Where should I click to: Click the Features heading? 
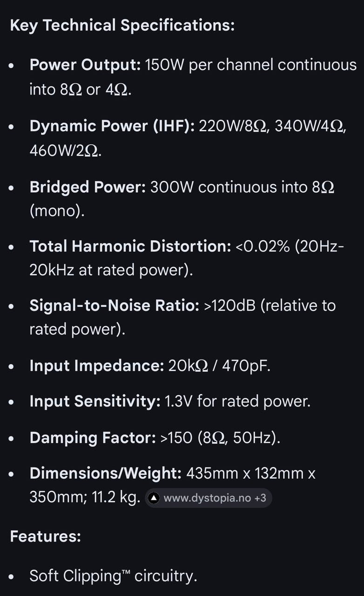coord(46,536)
